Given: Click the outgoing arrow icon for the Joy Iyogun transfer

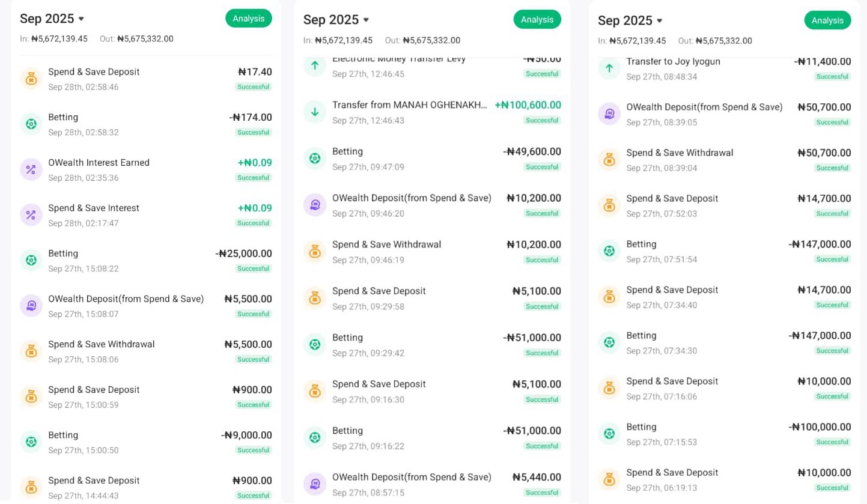Looking at the screenshot, I should (609, 68).
